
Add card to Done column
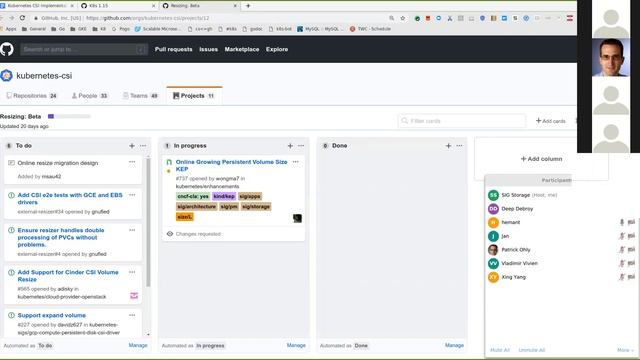[448, 146]
